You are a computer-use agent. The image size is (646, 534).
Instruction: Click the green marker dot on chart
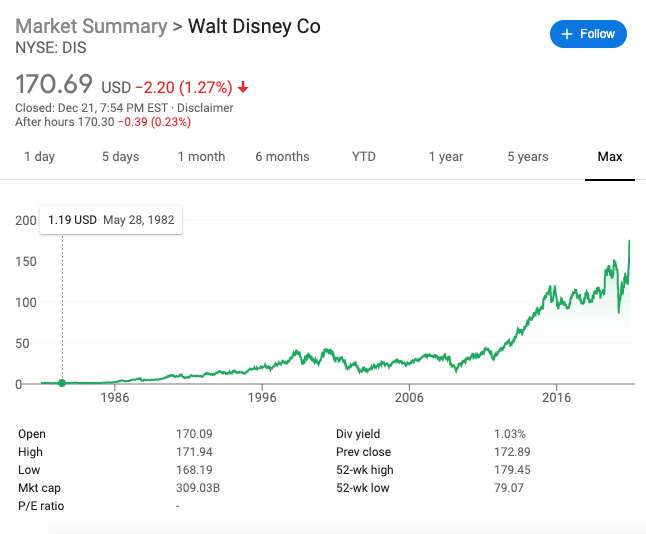click(x=62, y=383)
